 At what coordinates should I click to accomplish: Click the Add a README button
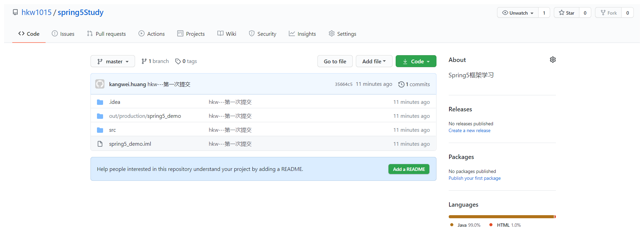click(409, 169)
